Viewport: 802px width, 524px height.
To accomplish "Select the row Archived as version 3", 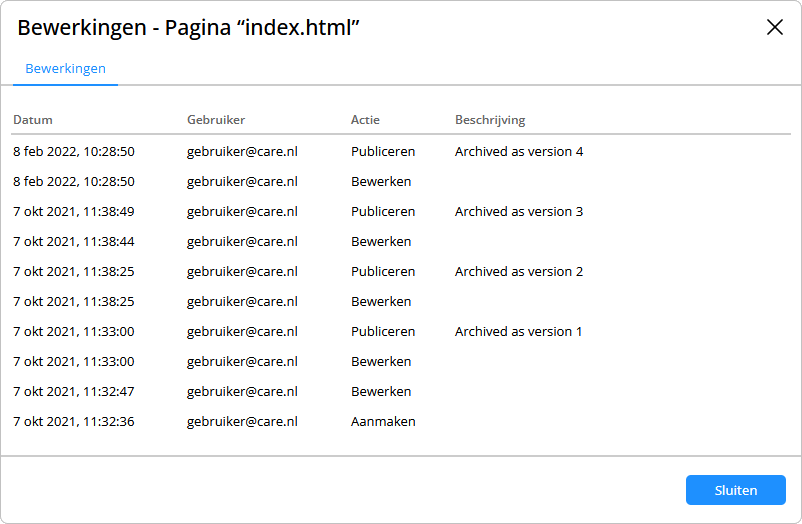I will tap(401, 211).
